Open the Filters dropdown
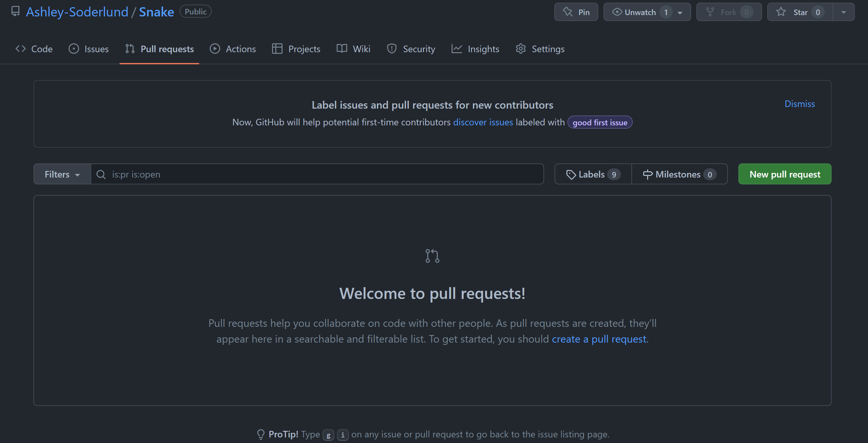Viewport: 868px width, 443px height. click(62, 174)
